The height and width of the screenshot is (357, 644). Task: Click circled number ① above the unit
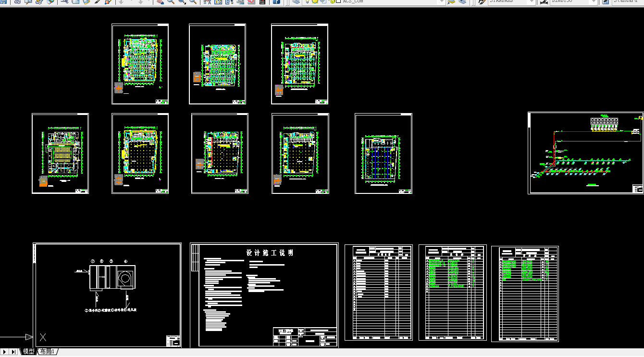[x=93, y=261]
